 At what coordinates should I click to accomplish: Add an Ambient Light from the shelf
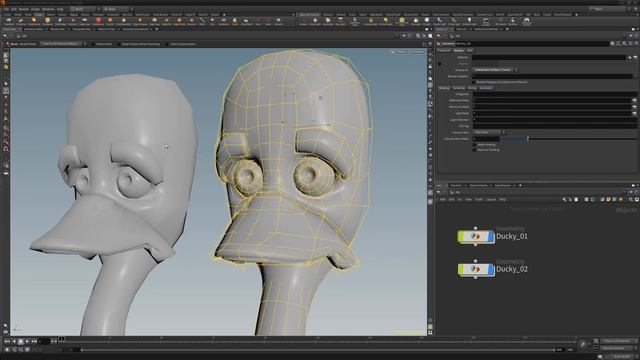[469, 21]
